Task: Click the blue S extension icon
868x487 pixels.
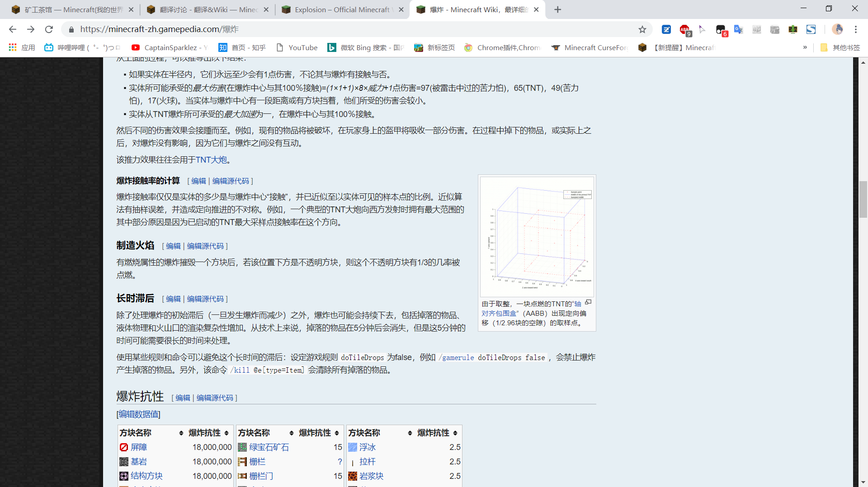Action: point(811,29)
